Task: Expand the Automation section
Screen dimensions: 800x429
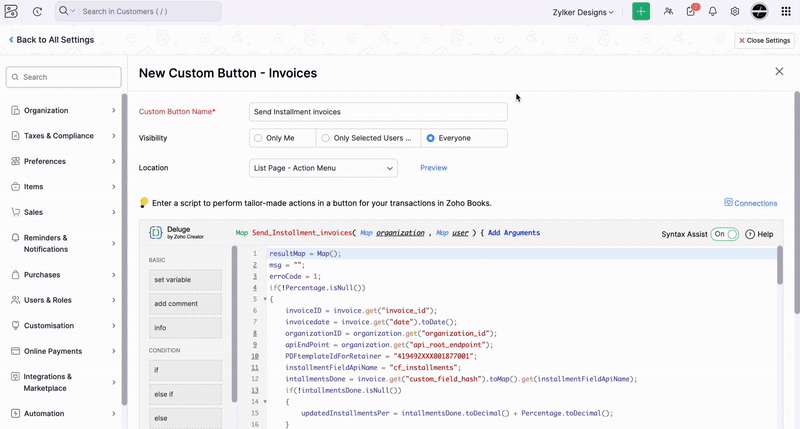Action: click(x=113, y=413)
